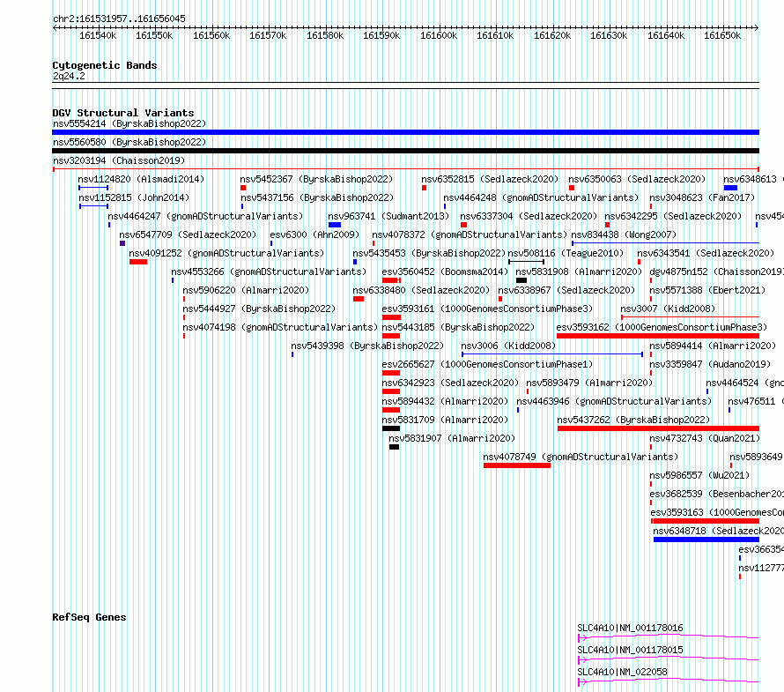
Task: Open the nsv3203194 (Chaisson2019) variant
Action: (119, 160)
